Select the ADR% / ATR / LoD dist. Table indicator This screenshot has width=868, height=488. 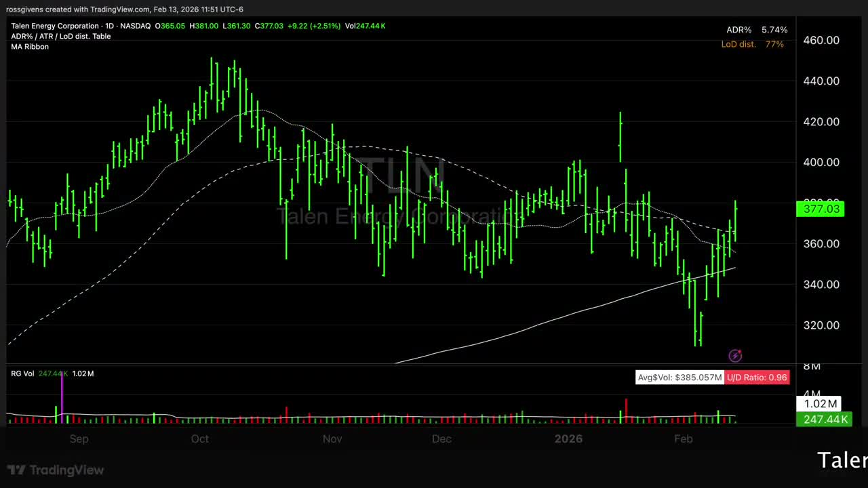60,36
